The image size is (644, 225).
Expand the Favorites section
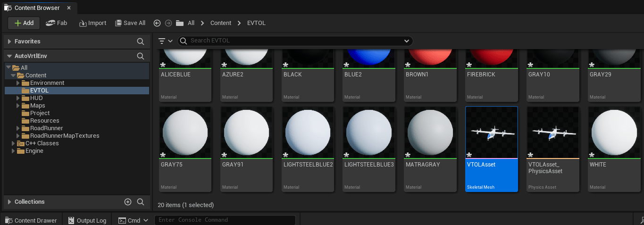point(9,42)
